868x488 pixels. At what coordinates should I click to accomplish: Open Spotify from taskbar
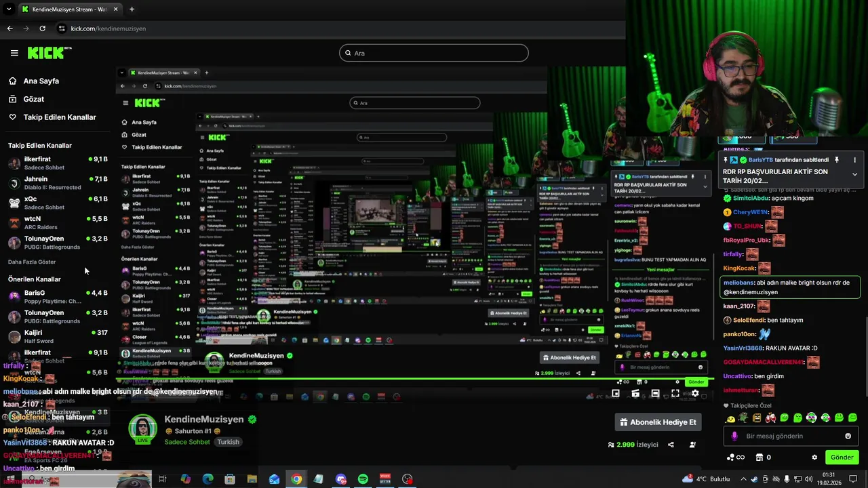(363, 479)
